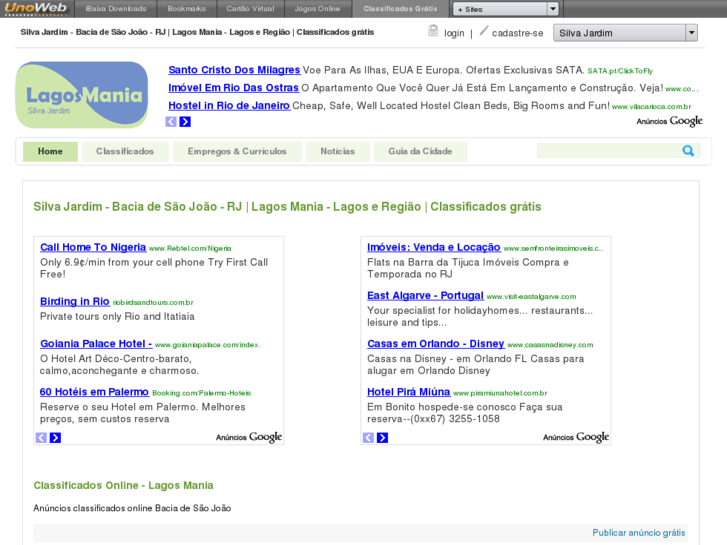Screen dimensions: 727x545
Task: Click www.piramiunahotel.com.br URL text
Action: click(x=500, y=393)
